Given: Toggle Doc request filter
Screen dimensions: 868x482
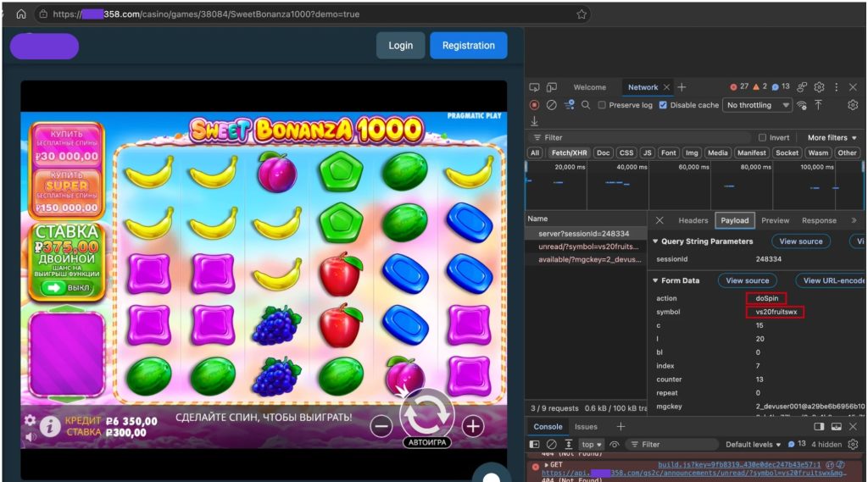Looking at the screenshot, I should pos(604,153).
